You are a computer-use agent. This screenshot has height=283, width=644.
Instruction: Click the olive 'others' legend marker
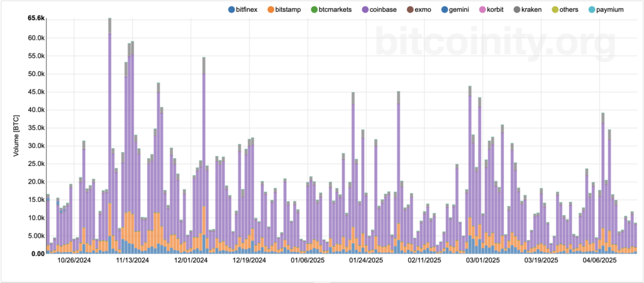point(554,9)
